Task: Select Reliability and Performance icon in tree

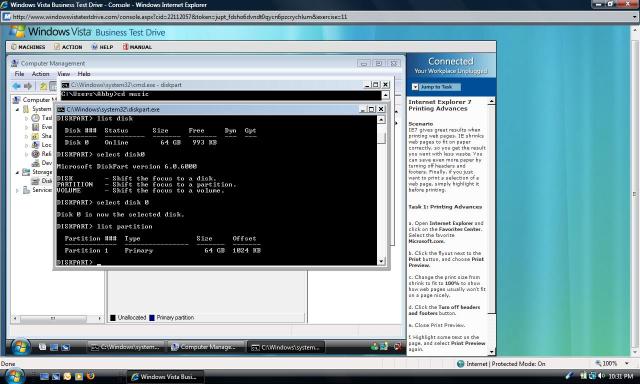Action: click(x=36, y=154)
